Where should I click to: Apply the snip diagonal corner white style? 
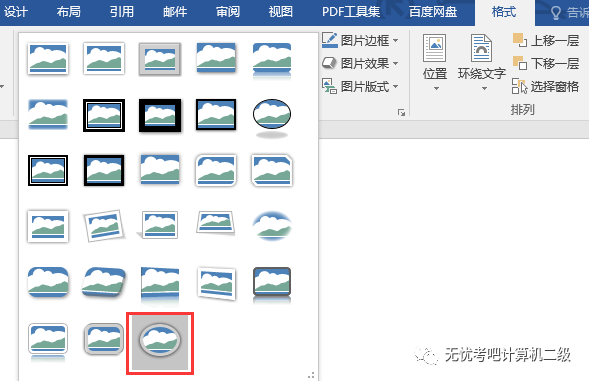[x=272, y=170]
